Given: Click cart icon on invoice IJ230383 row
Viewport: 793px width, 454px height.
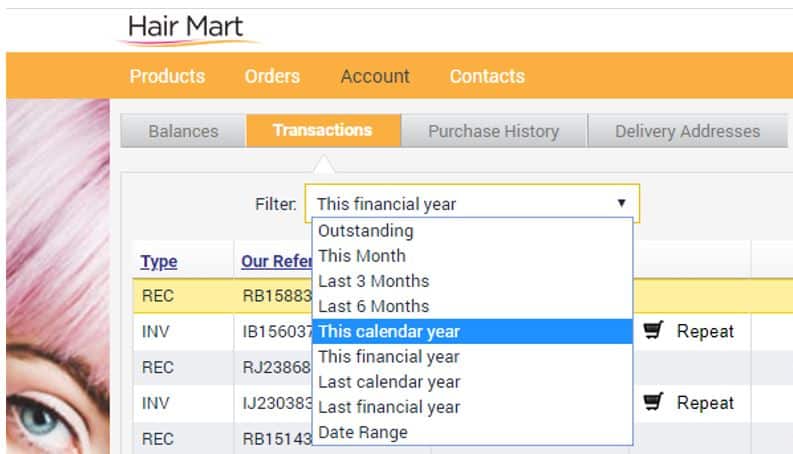Looking at the screenshot, I should (x=653, y=403).
